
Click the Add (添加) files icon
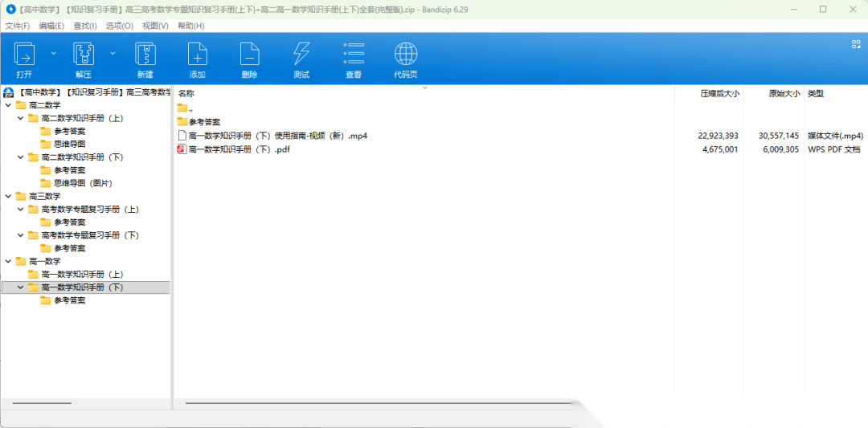tap(197, 55)
